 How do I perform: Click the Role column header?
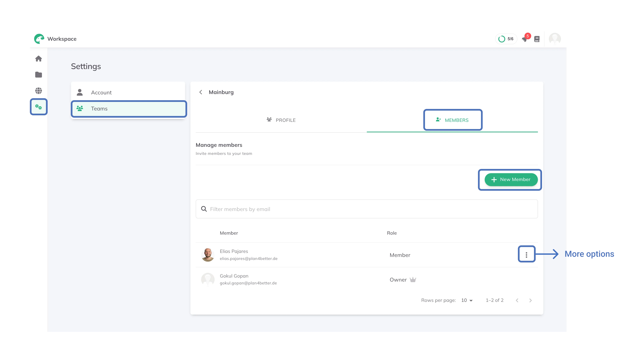(392, 233)
